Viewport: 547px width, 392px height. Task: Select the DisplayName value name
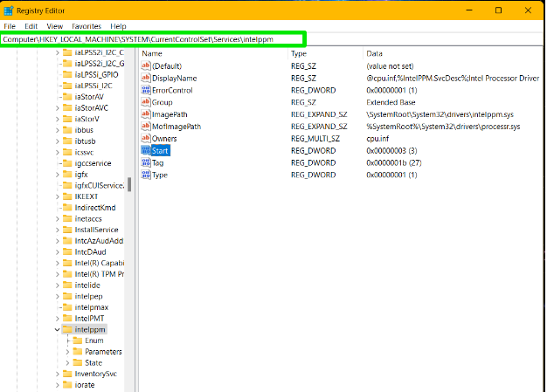[x=175, y=78]
